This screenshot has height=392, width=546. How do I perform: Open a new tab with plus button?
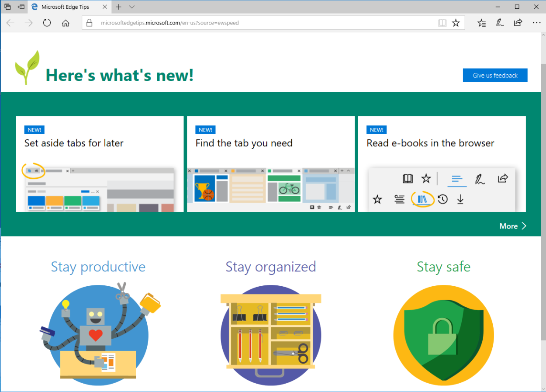point(118,7)
